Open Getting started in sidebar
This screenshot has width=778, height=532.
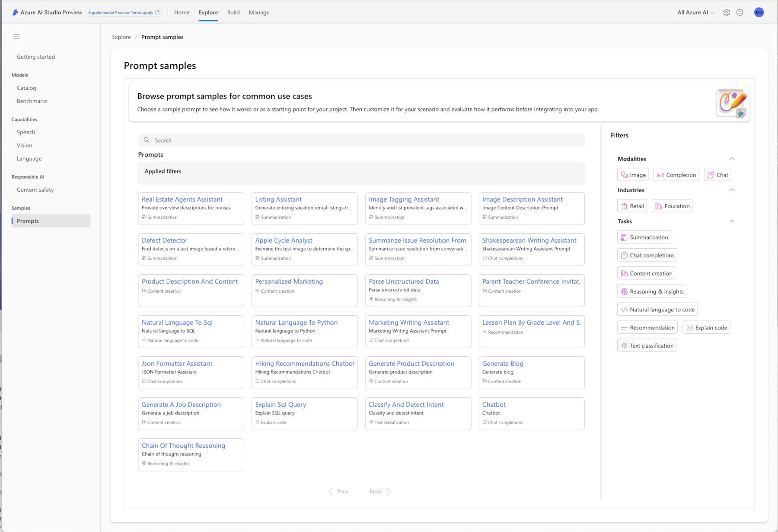point(36,57)
